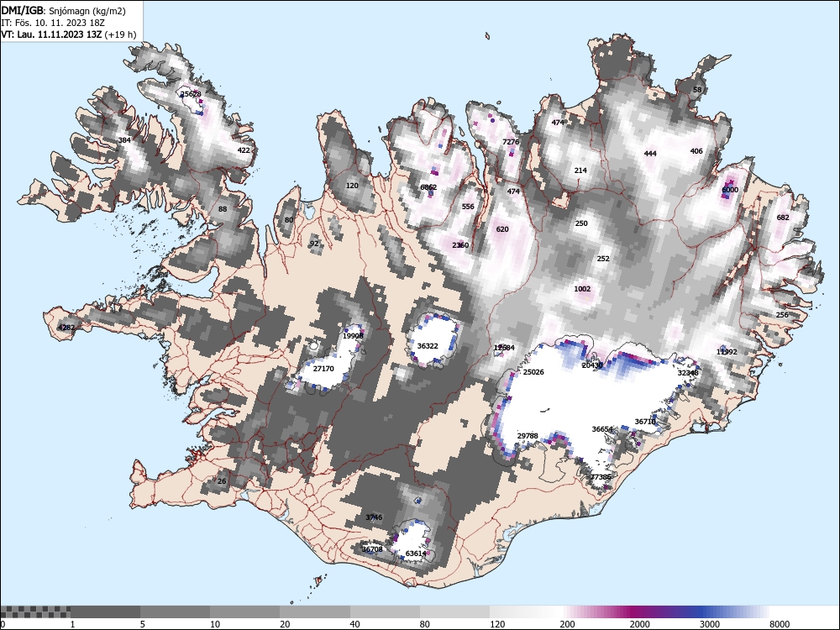Screen dimensions: 840x630
Task: Click snow value 620
Action: [502, 229]
